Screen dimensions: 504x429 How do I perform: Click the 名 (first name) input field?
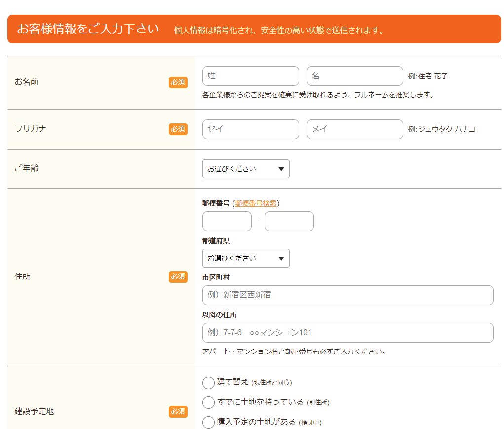click(x=354, y=76)
